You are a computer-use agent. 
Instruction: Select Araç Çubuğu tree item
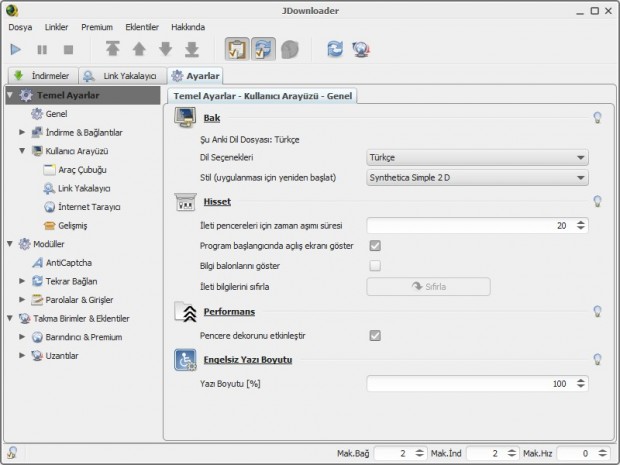click(x=82, y=170)
